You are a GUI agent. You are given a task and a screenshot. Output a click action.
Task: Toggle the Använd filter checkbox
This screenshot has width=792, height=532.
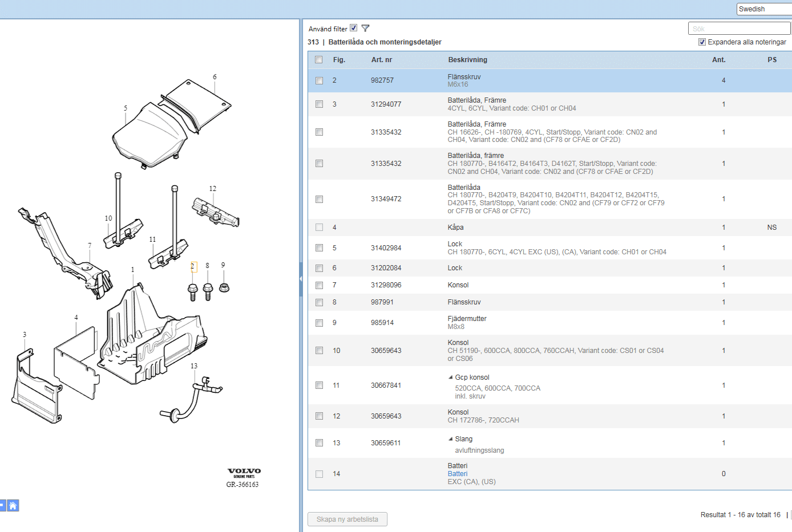(354, 28)
